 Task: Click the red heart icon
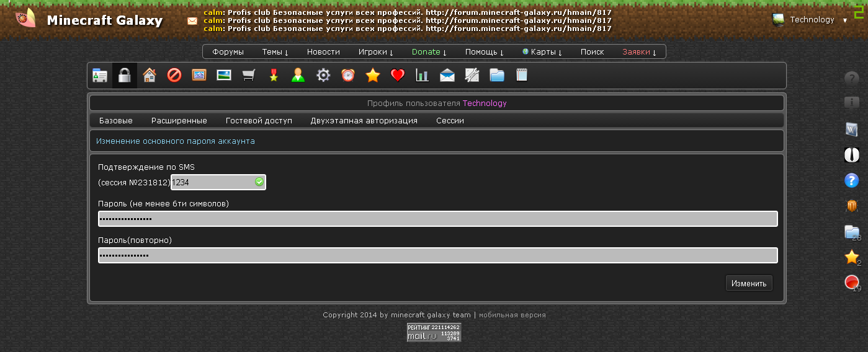point(398,76)
